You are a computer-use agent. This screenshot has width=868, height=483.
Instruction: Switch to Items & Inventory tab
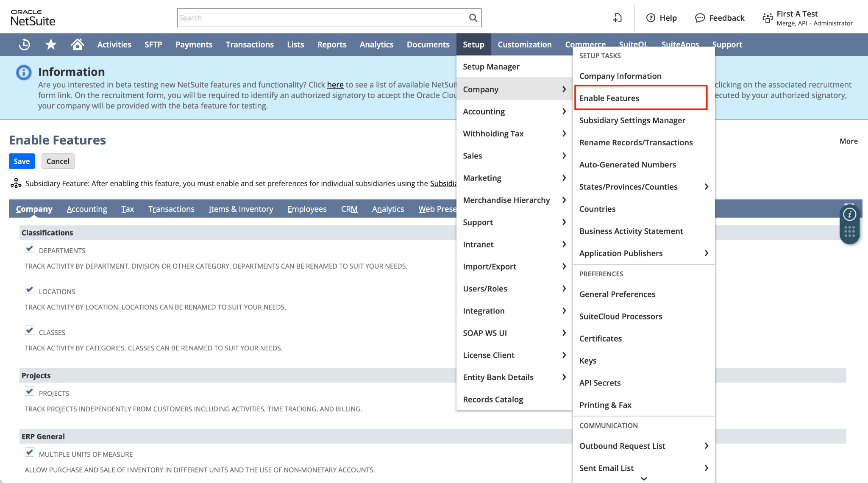[241, 209]
